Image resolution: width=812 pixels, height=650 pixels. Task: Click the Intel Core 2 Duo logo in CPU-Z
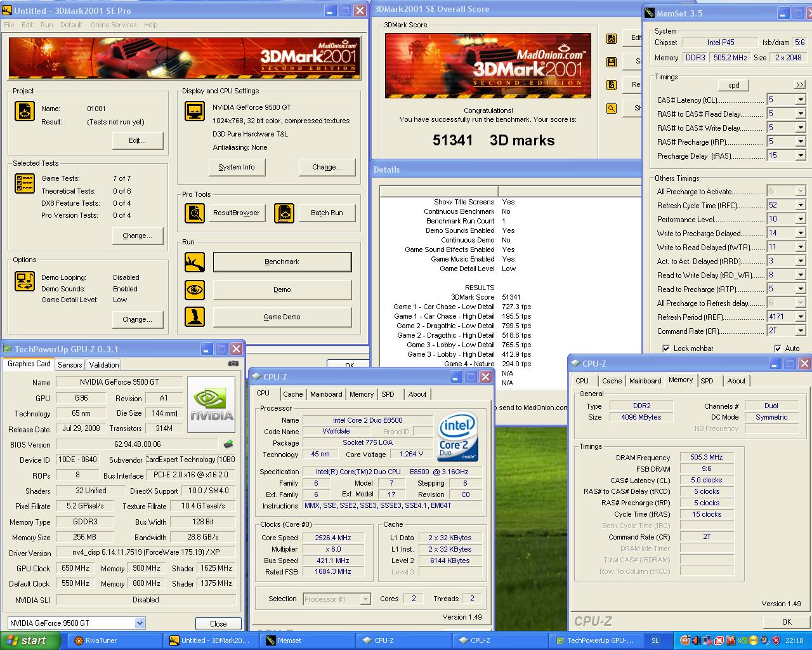pyautogui.click(x=458, y=438)
